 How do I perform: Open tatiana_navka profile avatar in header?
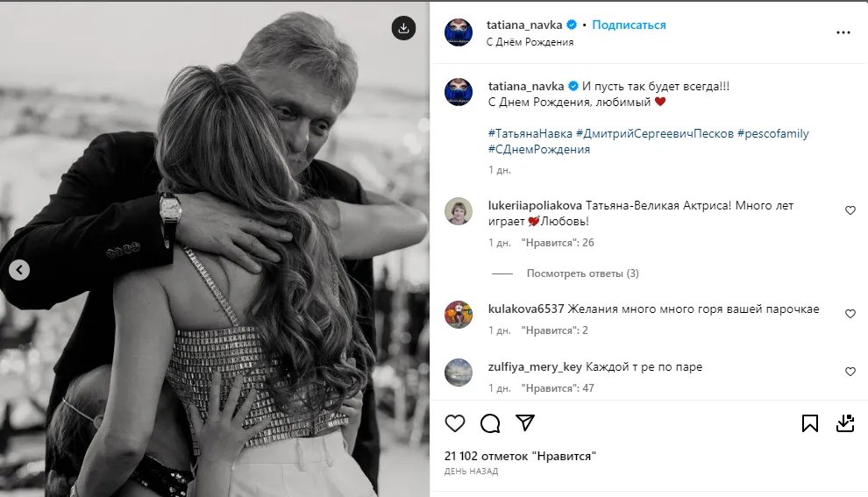[x=459, y=32]
